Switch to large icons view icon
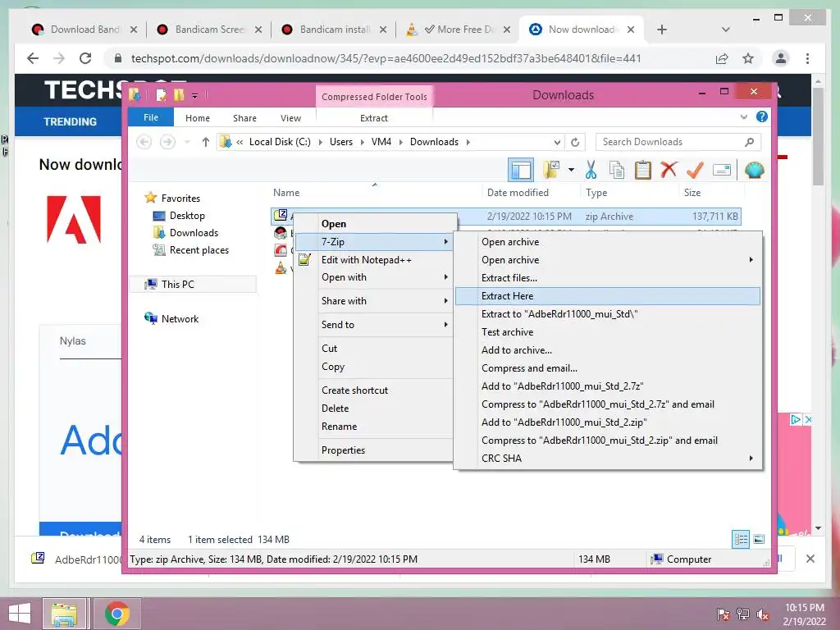 pyautogui.click(x=759, y=539)
